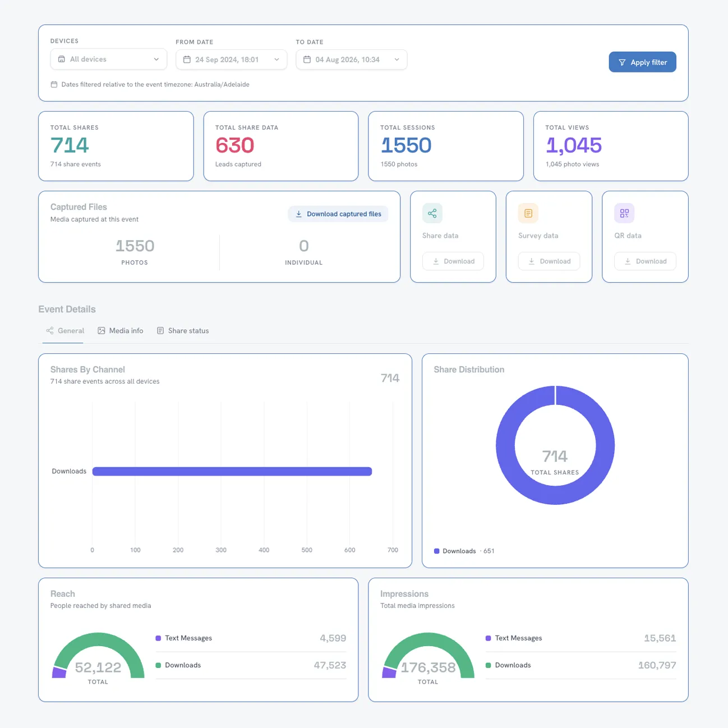Click the Total Share Data 630 value

coord(235,145)
